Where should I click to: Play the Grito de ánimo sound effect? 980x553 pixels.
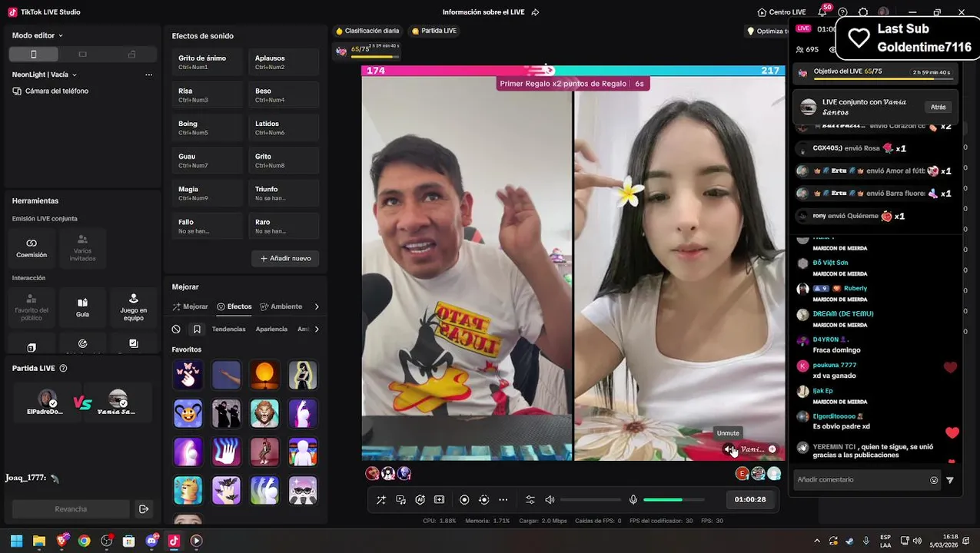coord(207,61)
